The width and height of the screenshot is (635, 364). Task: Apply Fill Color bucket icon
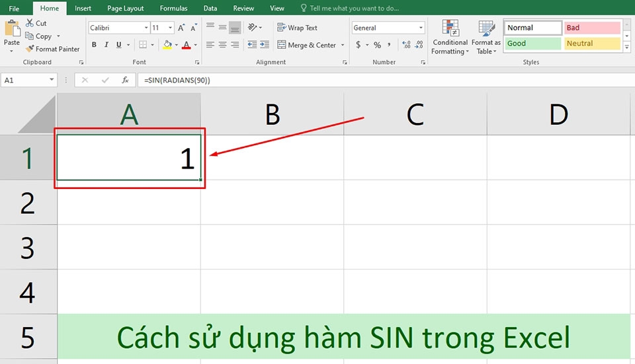[167, 44]
